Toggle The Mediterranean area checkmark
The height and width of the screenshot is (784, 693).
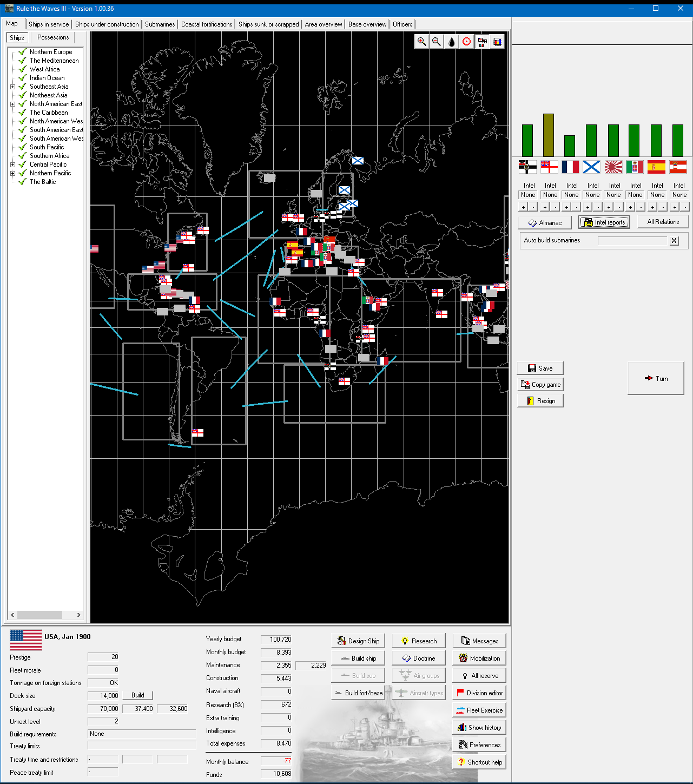click(22, 61)
